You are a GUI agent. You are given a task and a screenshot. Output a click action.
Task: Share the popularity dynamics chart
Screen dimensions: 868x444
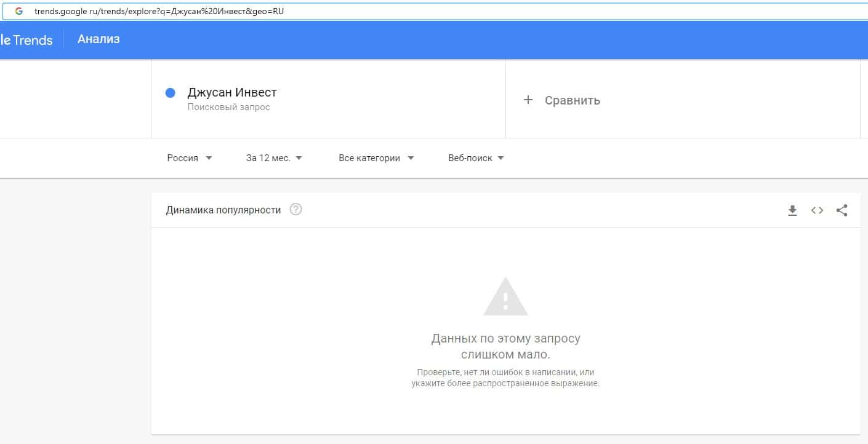842,210
